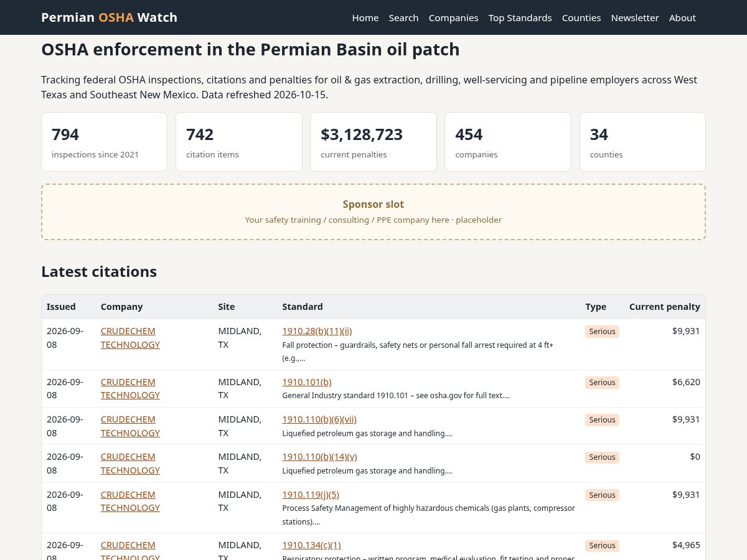This screenshot has width=747, height=560.
Task: Open the CRUDECHEM TECHNOLOGY link in the 1910.134(c)(1) row
Action: coord(130,551)
